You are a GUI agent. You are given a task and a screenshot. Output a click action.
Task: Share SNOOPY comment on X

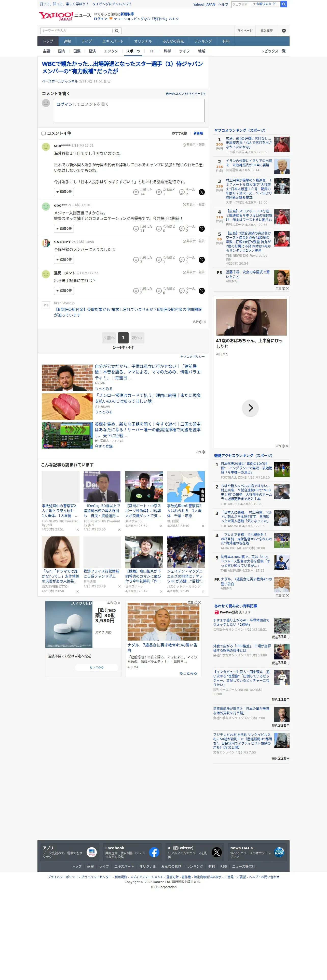202,260
